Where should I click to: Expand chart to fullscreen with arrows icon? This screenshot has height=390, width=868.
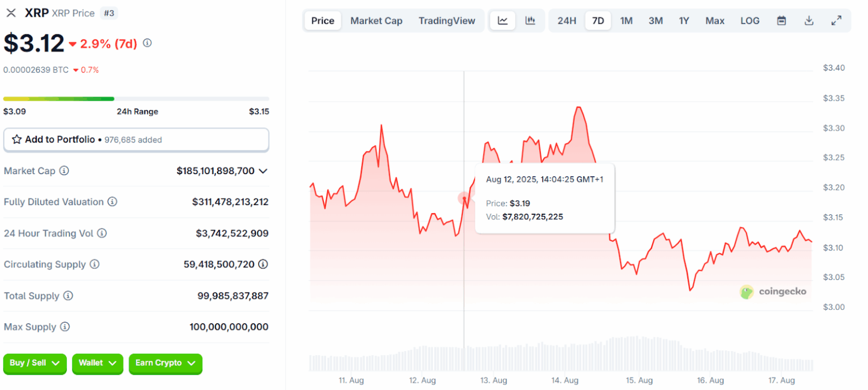point(836,20)
